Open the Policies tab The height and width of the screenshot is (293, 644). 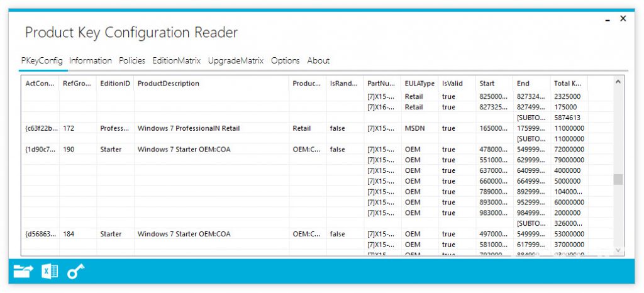pos(132,61)
